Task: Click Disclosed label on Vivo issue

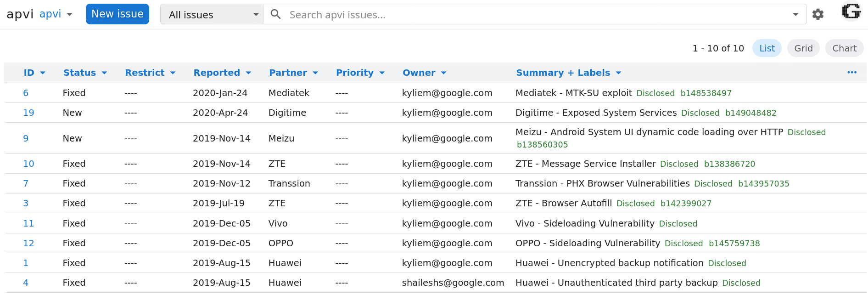Action: coord(678,224)
